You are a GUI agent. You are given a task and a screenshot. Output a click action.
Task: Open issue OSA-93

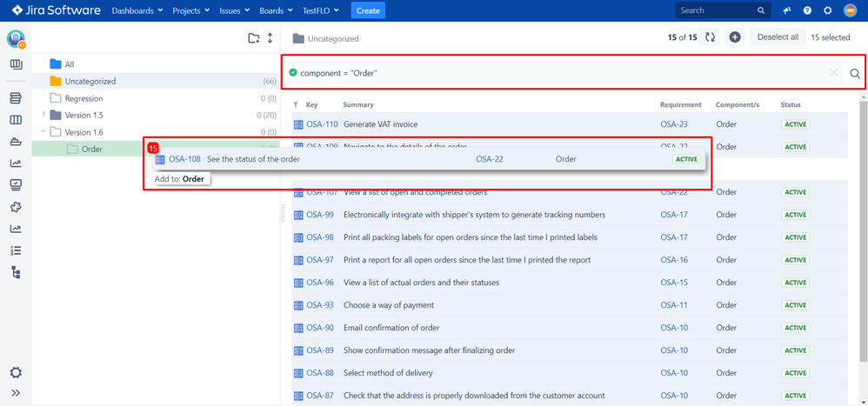[x=320, y=305]
